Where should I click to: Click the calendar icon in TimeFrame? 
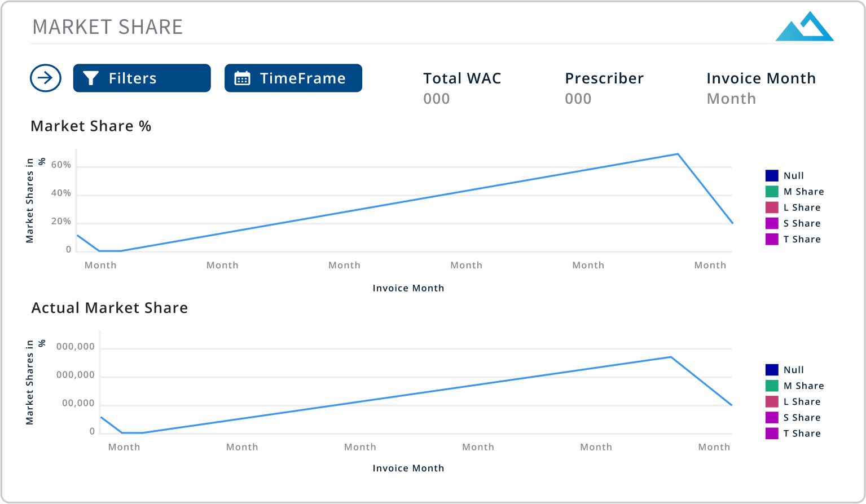[x=242, y=78]
